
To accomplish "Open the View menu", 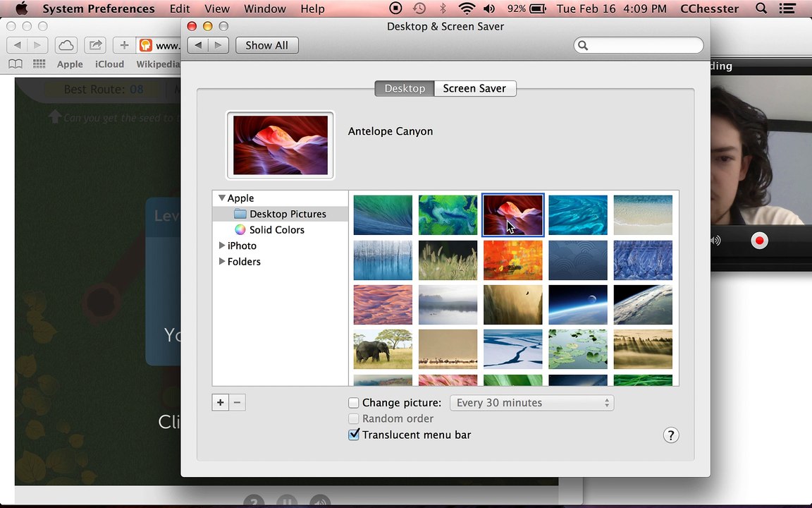I will tap(217, 8).
